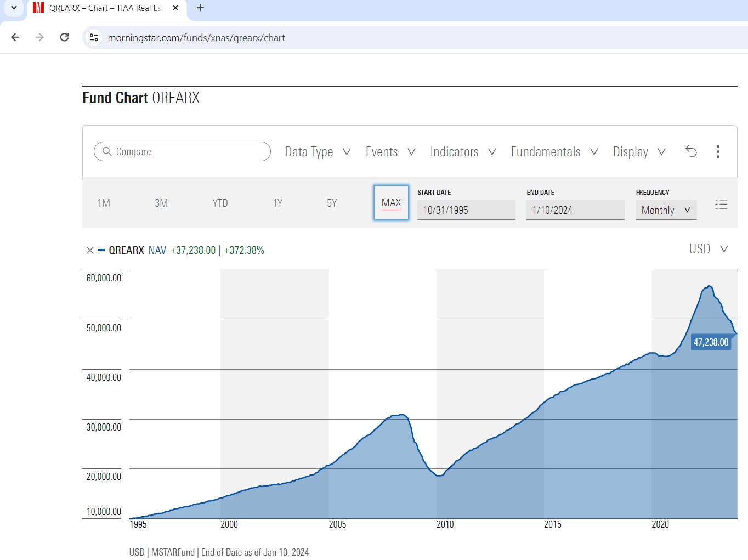Viewport: 748px width, 560px height.
Task: Click the End Date field 1/10/2024
Action: pos(575,210)
